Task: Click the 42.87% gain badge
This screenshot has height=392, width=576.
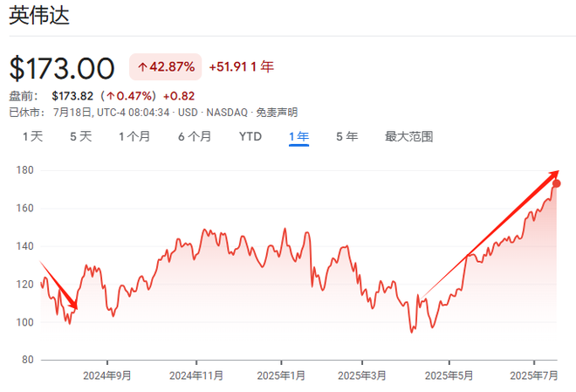Action: [166, 66]
